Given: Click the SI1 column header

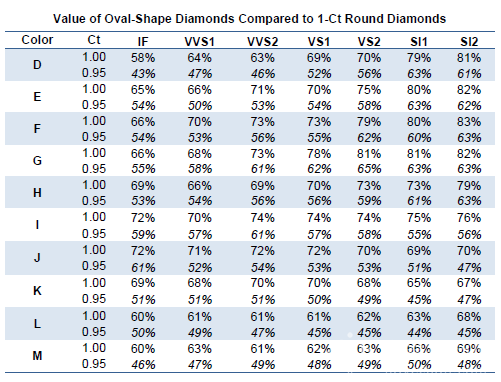Looking at the screenshot, I should tap(419, 41).
